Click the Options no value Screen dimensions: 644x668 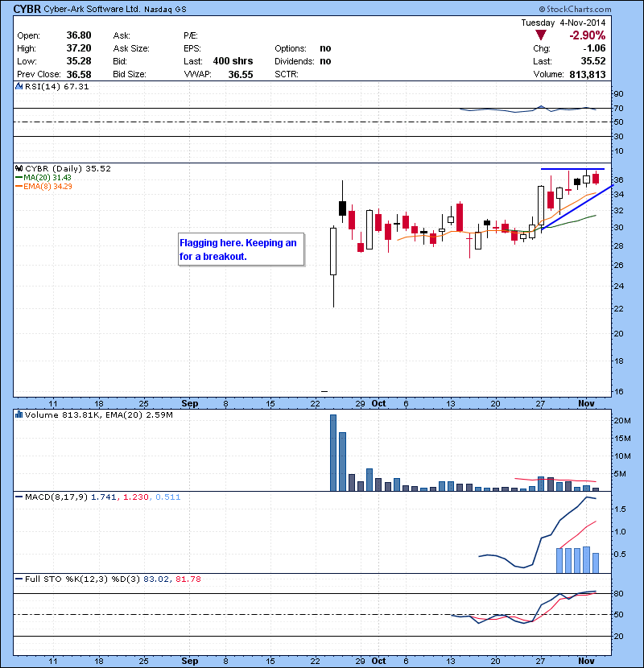click(x=325, y=48)
